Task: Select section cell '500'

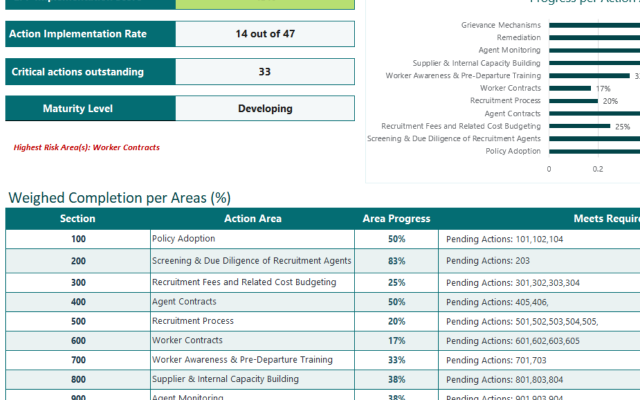Action: pos(78,322)
